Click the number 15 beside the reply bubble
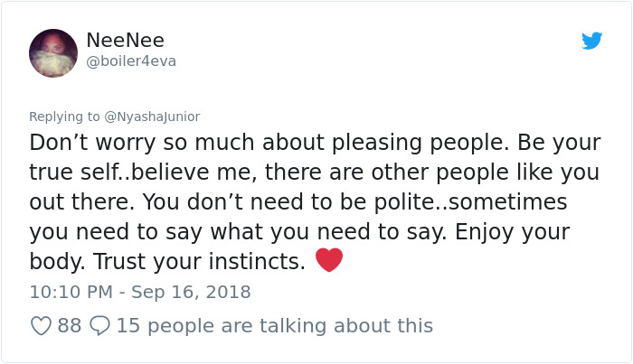The width and height of the screenshot is (633, 364). click(x=128, y=325)
